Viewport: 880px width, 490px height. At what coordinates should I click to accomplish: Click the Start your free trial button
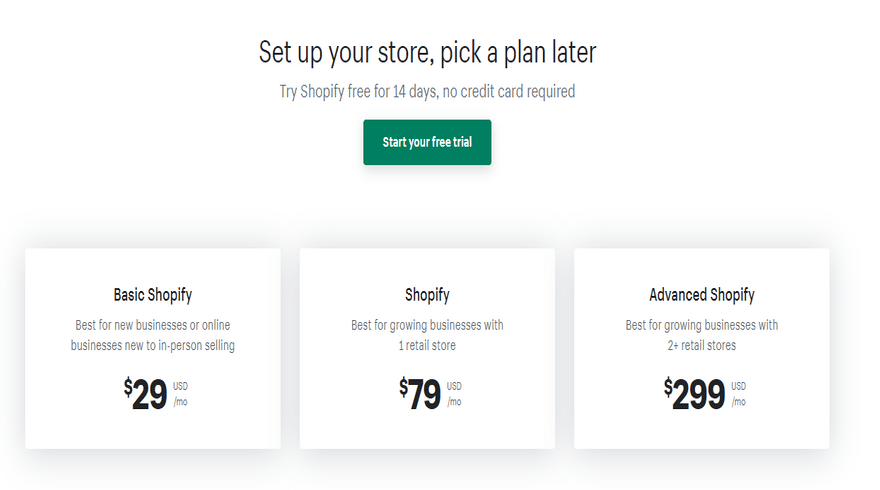pos(427,142)
